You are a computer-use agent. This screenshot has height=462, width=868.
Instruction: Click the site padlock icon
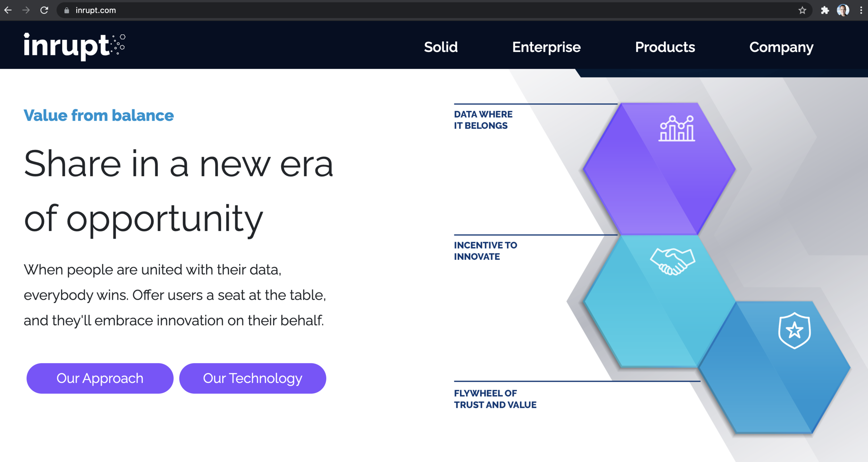coord(67,10)
